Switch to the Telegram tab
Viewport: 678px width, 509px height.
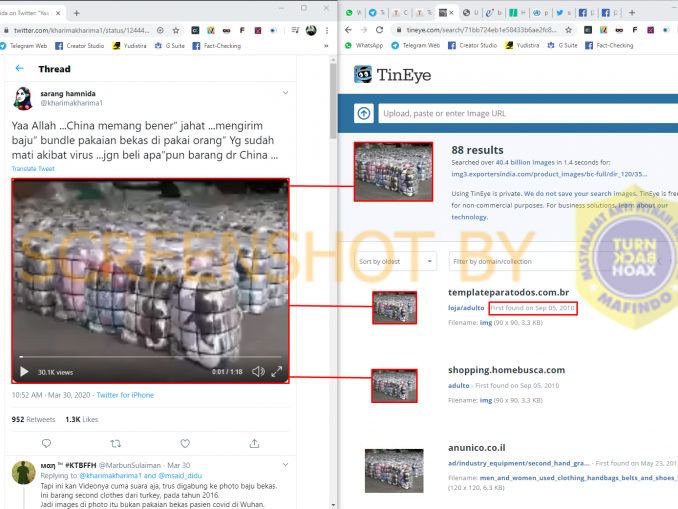(x=377, y=13)
